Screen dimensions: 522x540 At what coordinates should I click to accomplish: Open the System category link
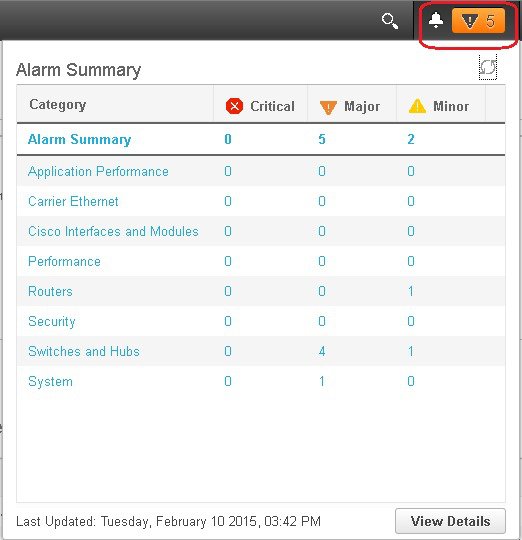click(50, 382)
